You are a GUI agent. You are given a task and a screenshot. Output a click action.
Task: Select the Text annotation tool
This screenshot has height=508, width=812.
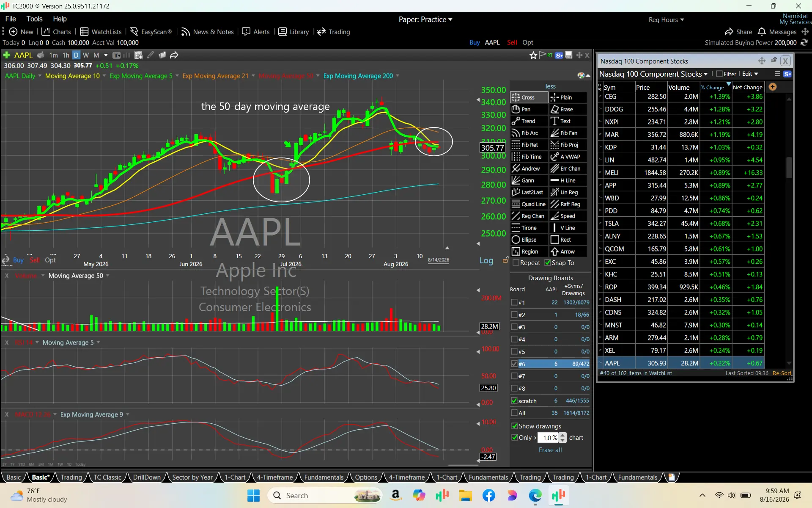(x=568, y=121)
